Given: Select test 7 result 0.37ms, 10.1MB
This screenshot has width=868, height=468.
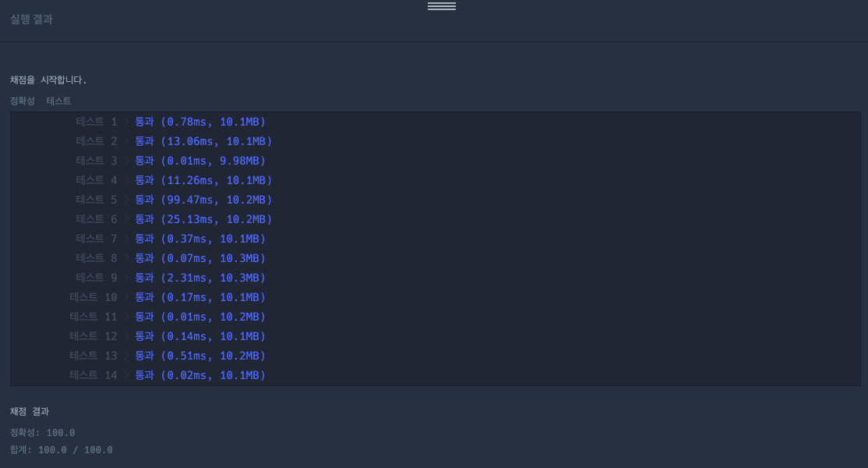Looking at the screenshot, I should [x=200, y=239].
